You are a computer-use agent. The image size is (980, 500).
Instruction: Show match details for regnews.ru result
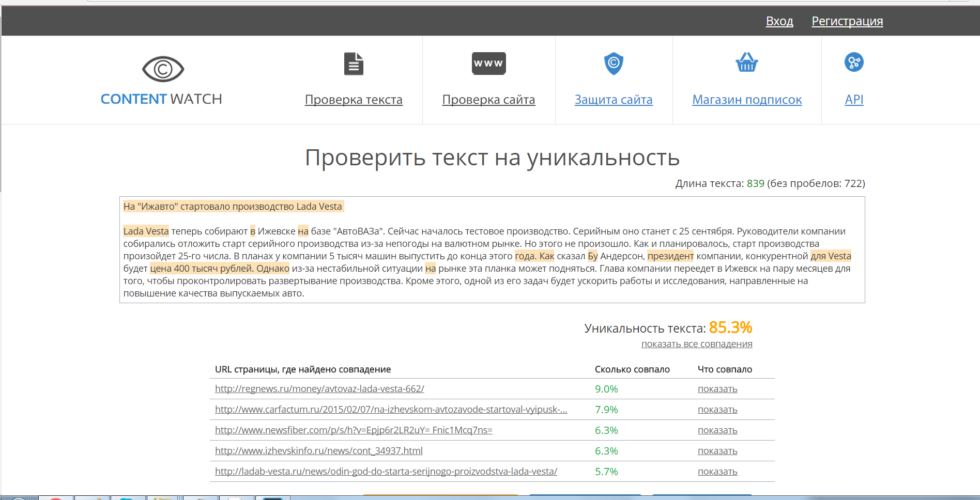pyautogui.click(x=717, y=388)
